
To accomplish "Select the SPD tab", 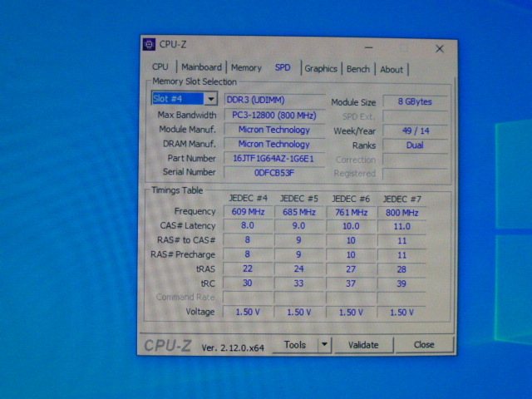I will (x=283, y=68).
